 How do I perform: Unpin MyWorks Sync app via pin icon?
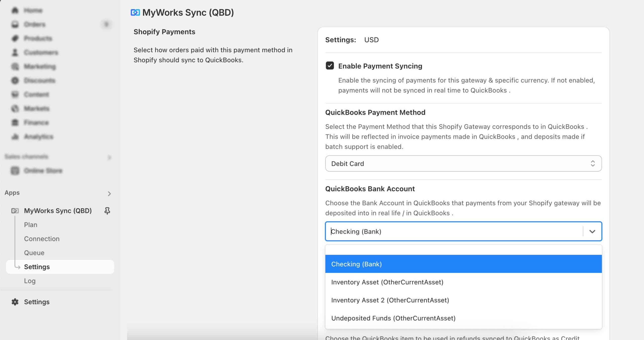107,211
